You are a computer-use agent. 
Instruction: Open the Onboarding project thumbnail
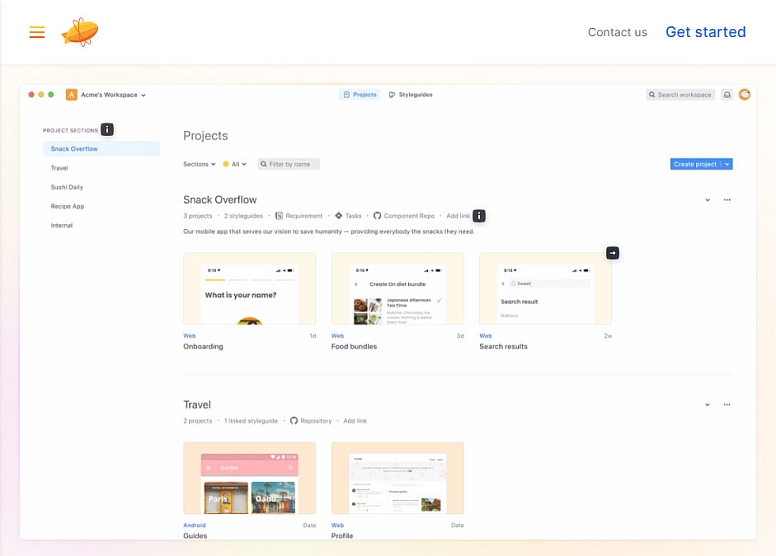coord(249,289)
